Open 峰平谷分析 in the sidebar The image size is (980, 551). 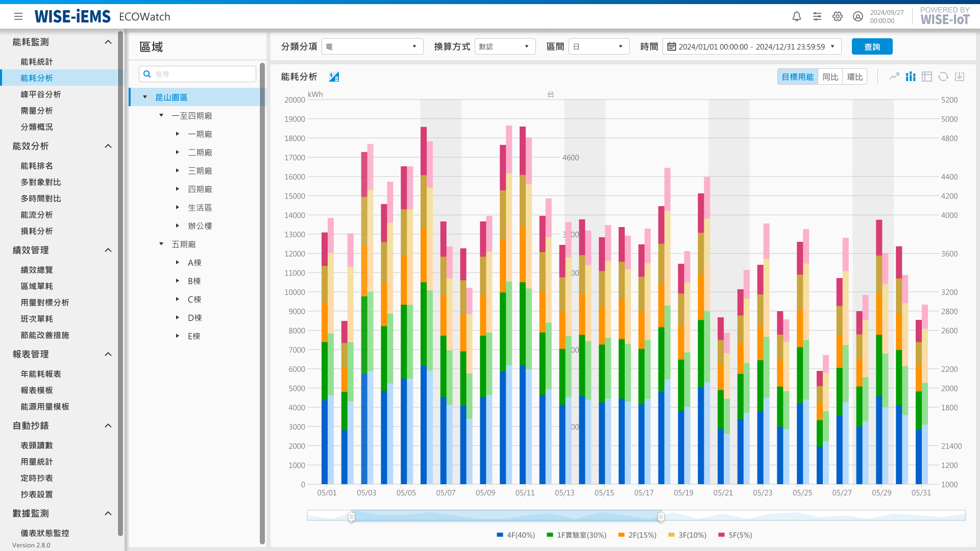point(41,94)
